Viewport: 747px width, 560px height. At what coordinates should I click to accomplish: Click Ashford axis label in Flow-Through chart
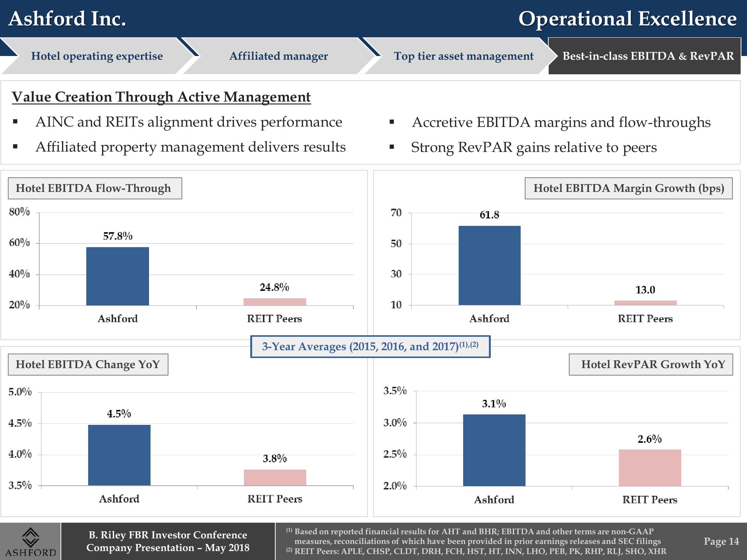tap(118, 319)
